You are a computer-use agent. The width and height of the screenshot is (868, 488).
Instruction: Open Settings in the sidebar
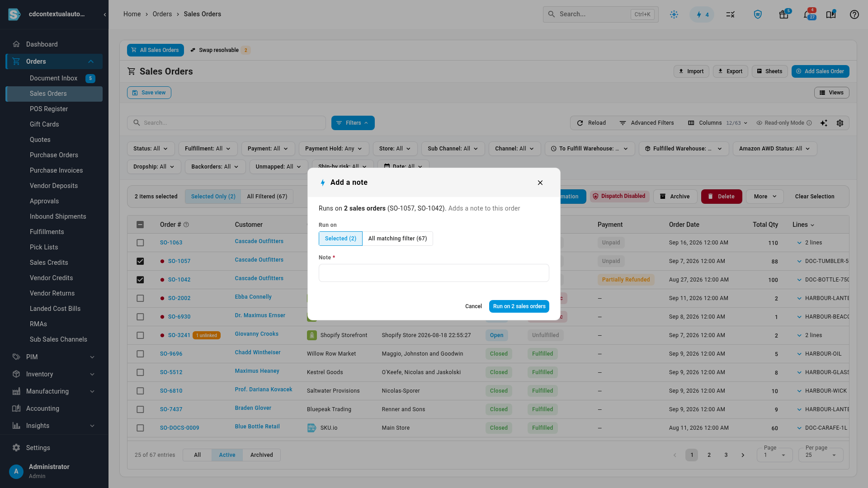[54, 448]
